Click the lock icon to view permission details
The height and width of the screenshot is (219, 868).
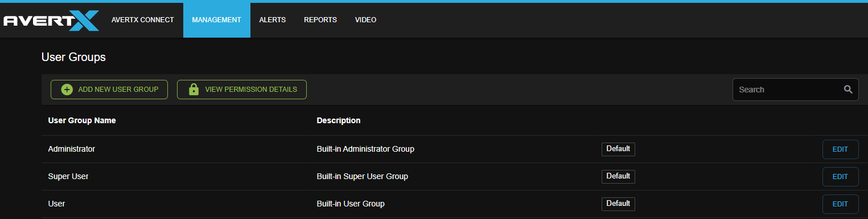[194, 90]
